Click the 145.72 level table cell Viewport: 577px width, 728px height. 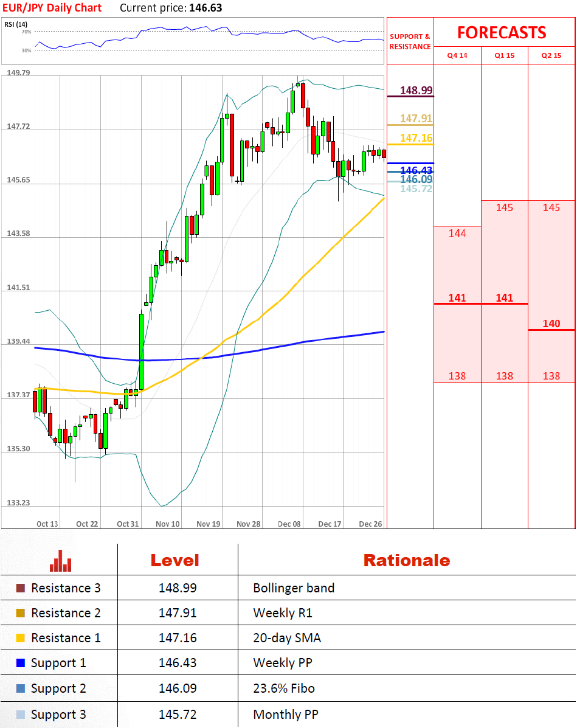(178, 715)
